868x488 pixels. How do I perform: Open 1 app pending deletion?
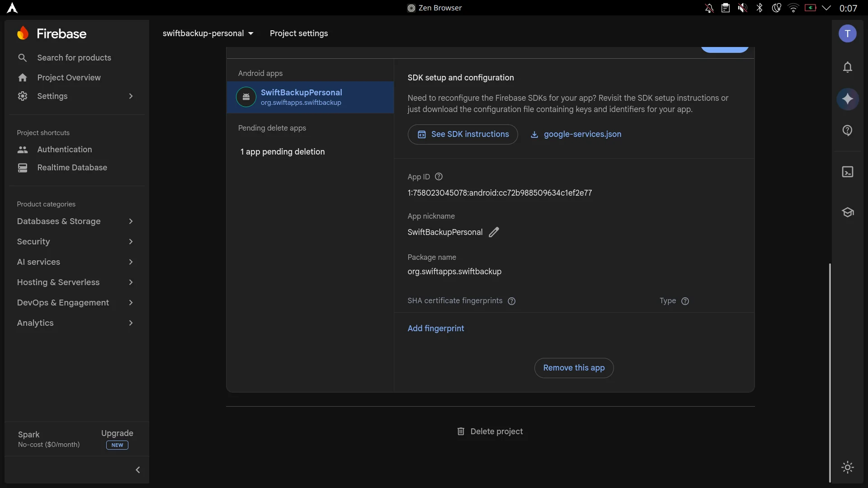283,152
